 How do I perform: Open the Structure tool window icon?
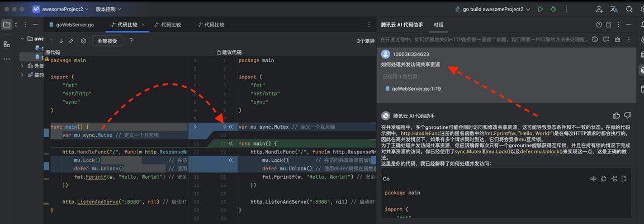(7, 44)
